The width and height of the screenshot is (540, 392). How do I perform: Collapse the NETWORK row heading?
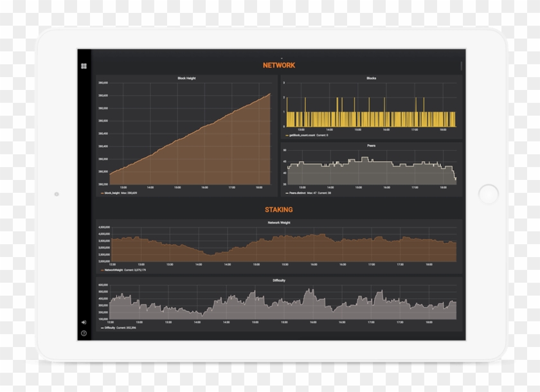pos(278,66)
